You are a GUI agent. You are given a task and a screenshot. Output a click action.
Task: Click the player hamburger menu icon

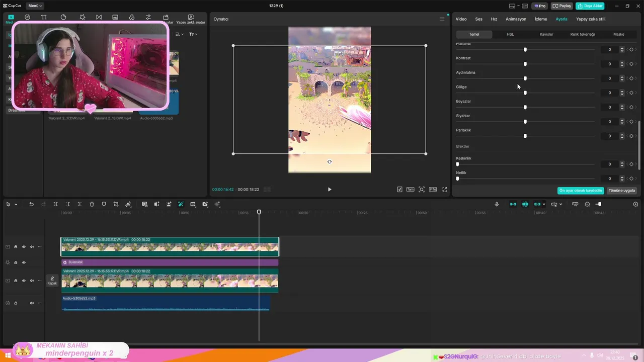442,19
